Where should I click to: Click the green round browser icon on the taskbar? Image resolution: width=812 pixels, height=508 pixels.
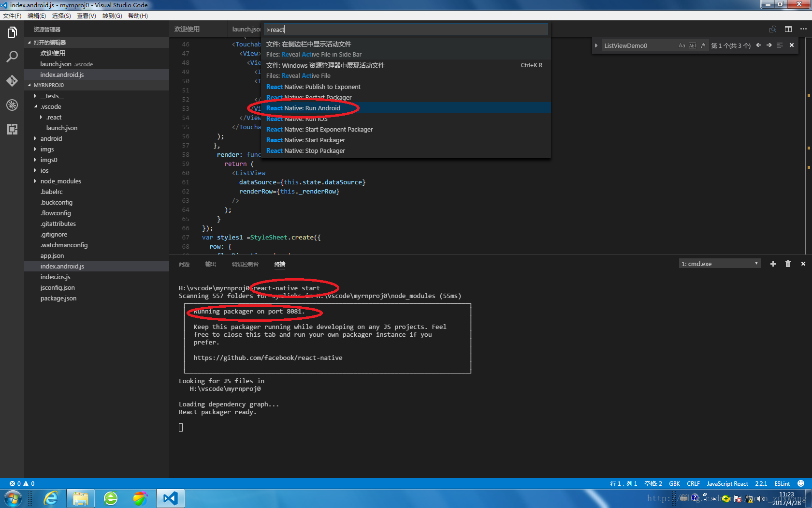(x=111, y=498)
